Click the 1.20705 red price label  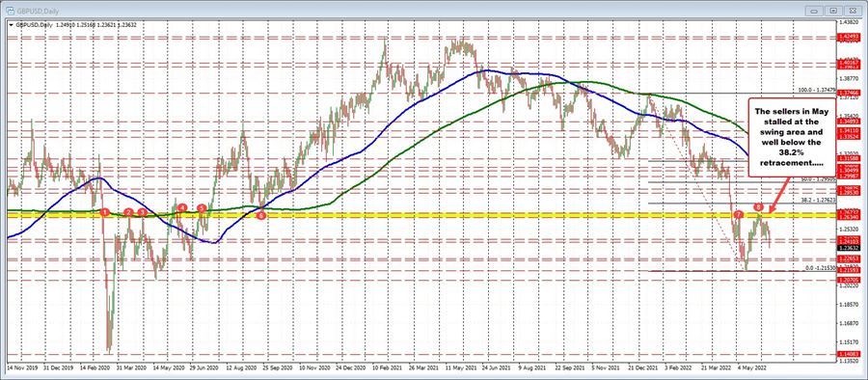[x=848, y=281]
